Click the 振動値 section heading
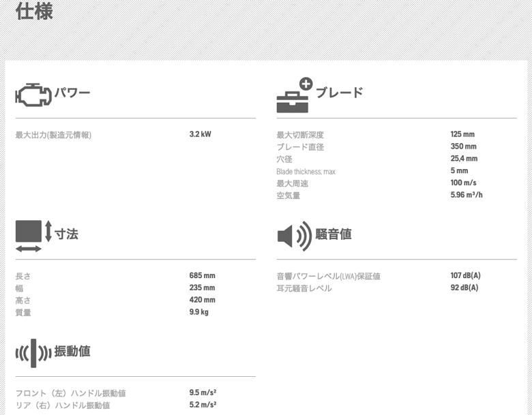The image size is (532, 415). [72, 352]
